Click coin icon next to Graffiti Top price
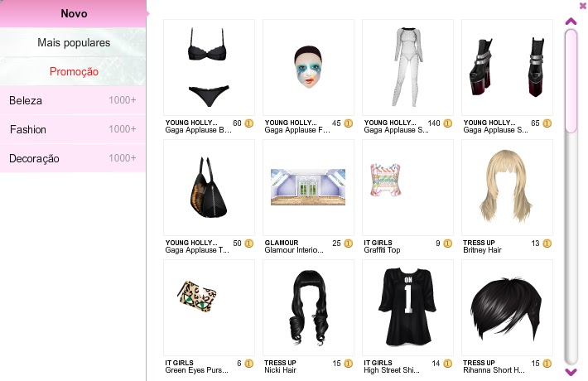The height and width of the screenshot is (381, 588). (448, 244)
